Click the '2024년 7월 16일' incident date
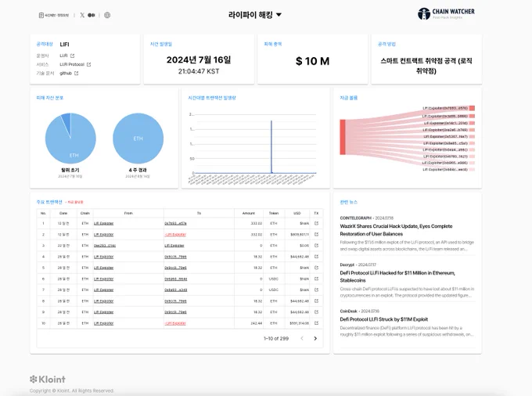Image resolution: width=532 pixels, height=396 pixels. pyautogui.click(x=199, y=59)
